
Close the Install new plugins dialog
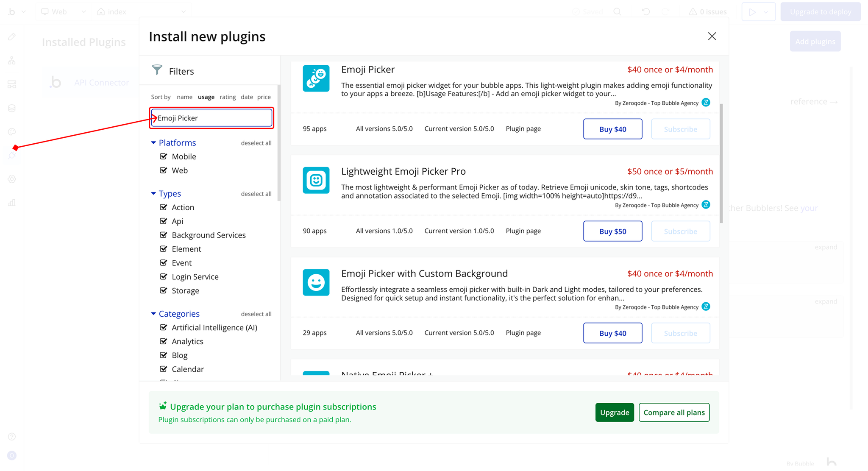point(712,36)
